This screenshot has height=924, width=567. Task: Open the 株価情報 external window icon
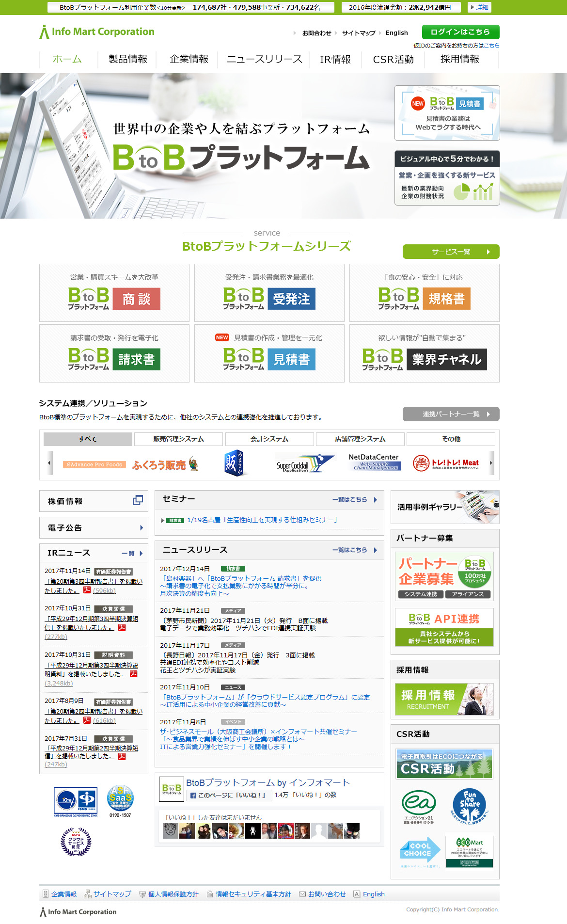[x=138, y=500]
